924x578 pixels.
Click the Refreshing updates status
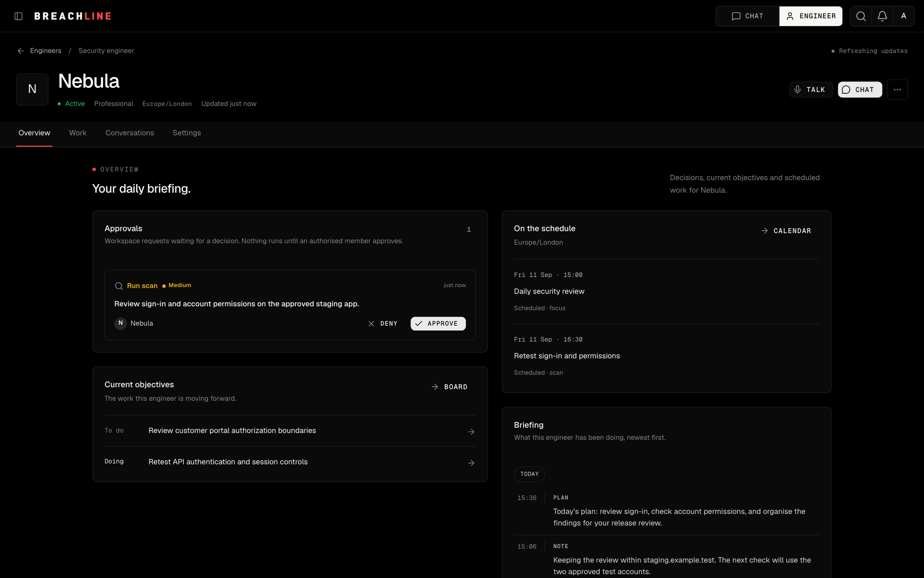[870, 51]
